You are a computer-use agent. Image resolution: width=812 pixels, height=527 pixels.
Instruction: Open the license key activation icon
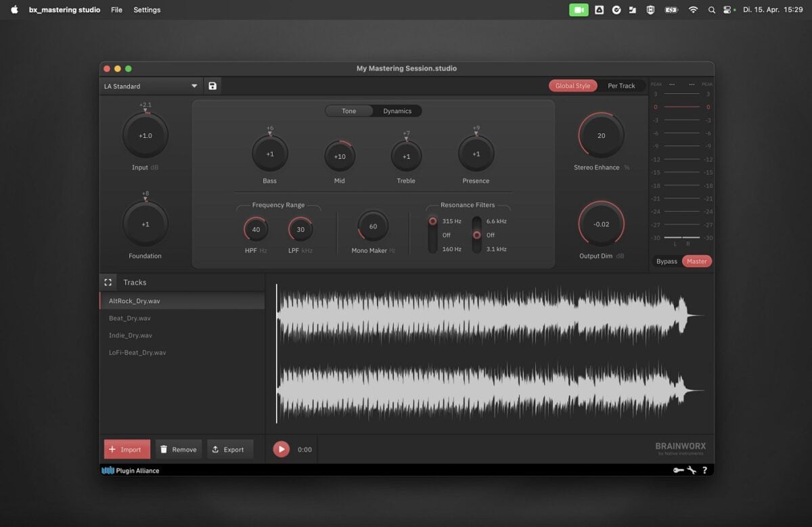click(679, 470)
